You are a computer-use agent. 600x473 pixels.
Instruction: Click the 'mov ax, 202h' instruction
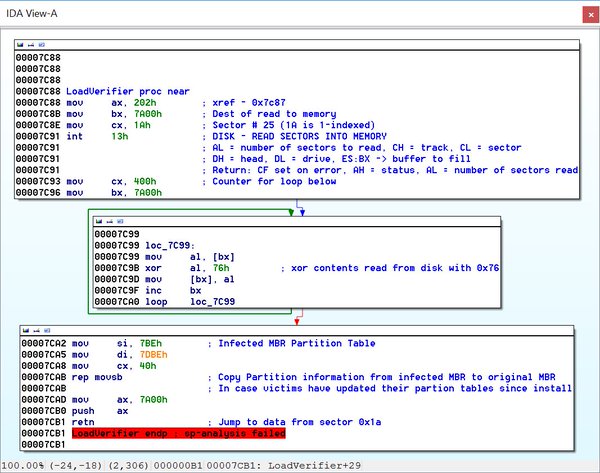tap(111, 103)
